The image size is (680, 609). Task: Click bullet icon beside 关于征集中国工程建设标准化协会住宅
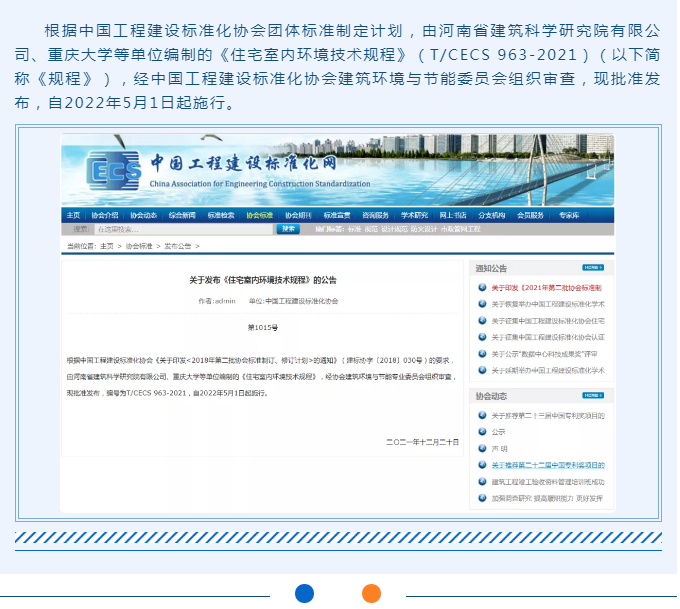pyautogui.click(x=482, y=321)
